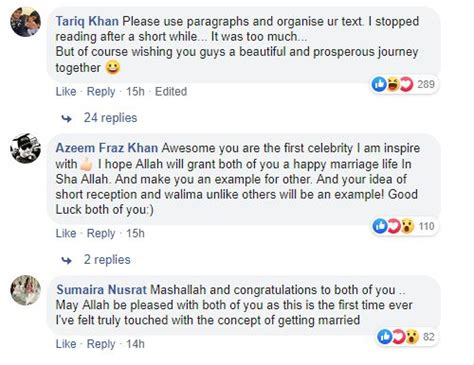Click the like reaction icon on Sumaira's comment
Screen dimensions: 474x365
tap(384, 337)
